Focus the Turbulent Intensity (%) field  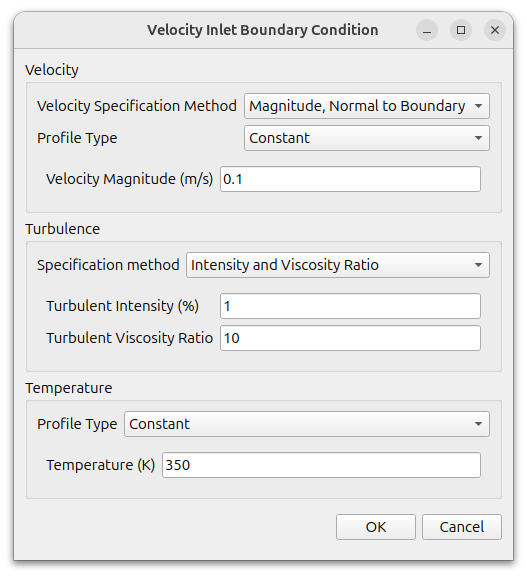tap(350, 306)
